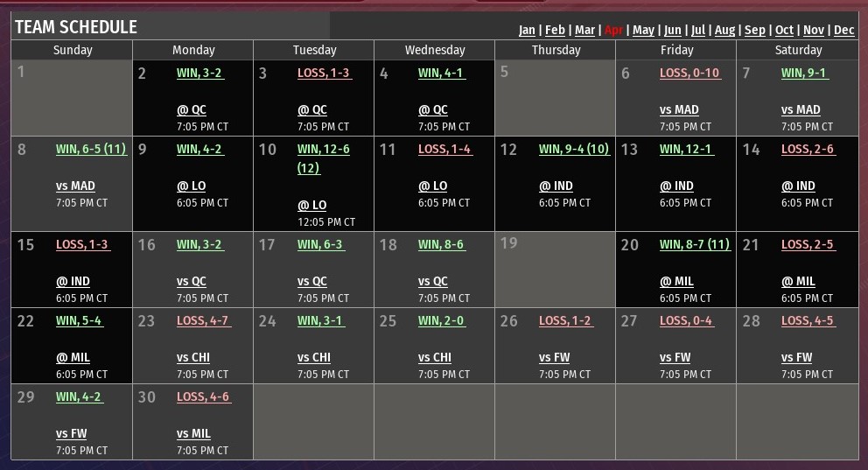This screenshot has height=470, width=868.
Task: Switch to the Jan month tab
Action: [x=527, y=30]
